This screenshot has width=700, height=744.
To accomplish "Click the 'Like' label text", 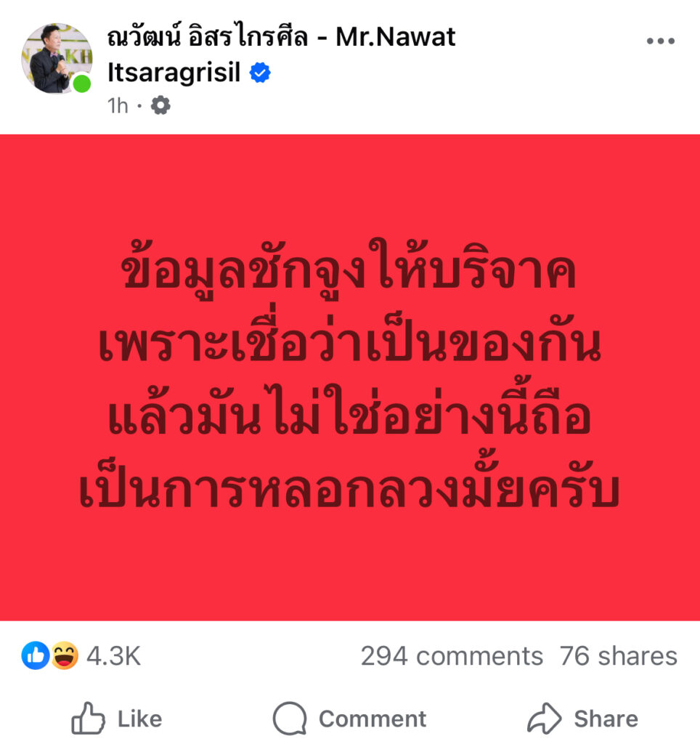I will [x=140, y=719].
